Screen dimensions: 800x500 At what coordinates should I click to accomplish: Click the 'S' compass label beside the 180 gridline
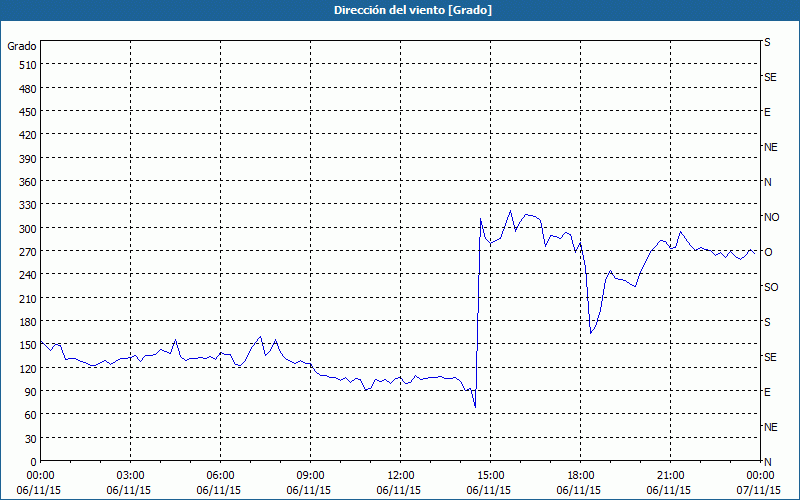pos(767,322)
